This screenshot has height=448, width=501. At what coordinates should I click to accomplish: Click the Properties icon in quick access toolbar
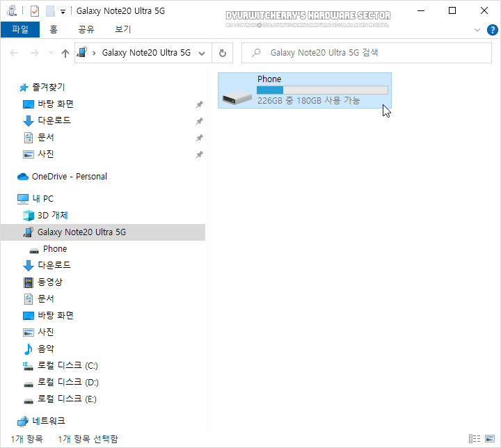click(x=35, y=11)
